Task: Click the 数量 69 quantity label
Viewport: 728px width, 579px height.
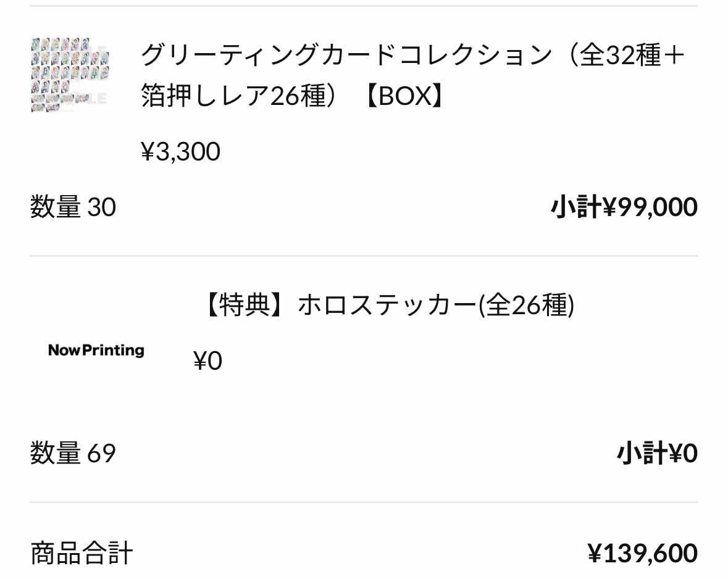Action: 73,452
